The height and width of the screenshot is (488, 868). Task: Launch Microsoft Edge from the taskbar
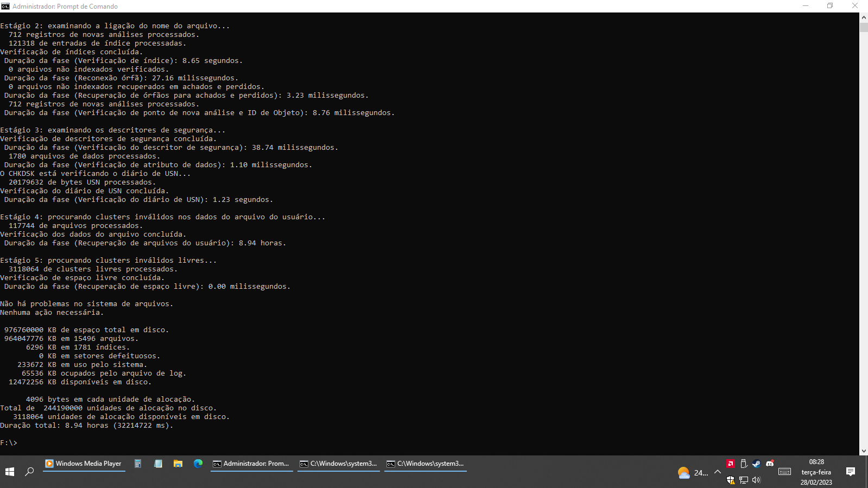click(198, 464)
